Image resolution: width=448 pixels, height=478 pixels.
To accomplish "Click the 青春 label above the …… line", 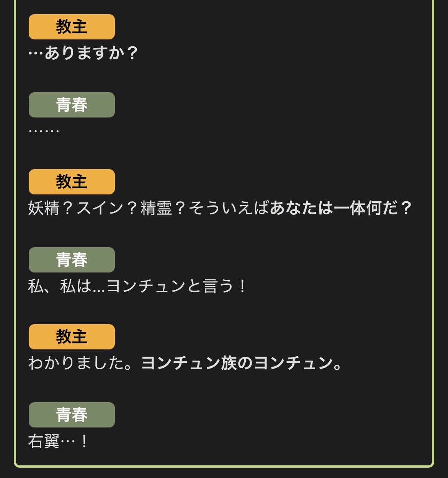I will tap(72, 105).
